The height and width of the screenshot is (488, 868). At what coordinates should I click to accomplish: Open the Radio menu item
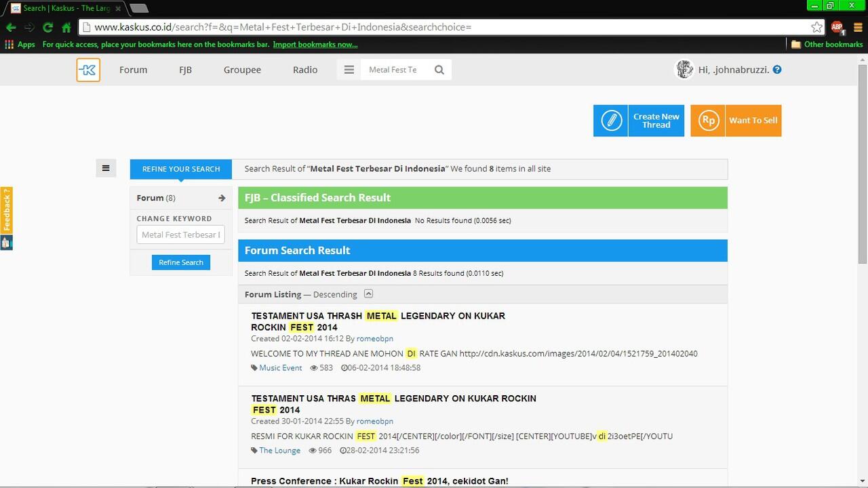pyautogui.click(x=305, y=70)
